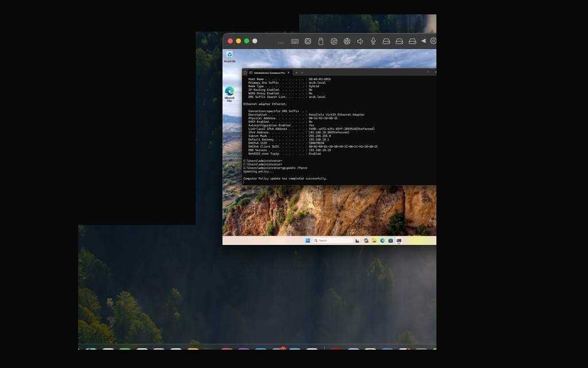588x368 pixels.
Task: Click the 'Node Type . . : Hybrid' line
Action: click(x=284, y=86)
